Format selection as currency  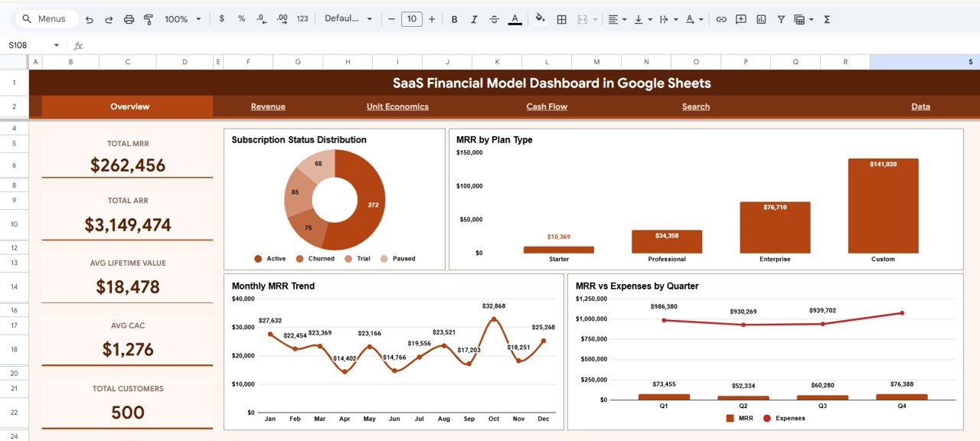tap(222, 18)
